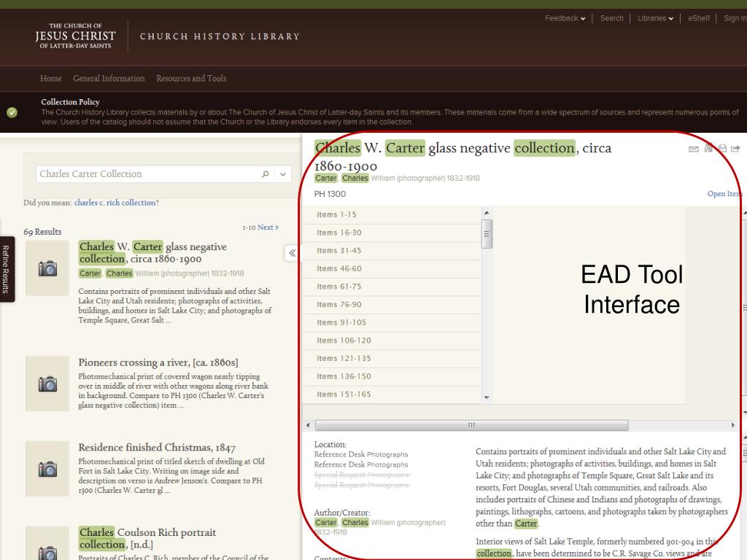
Task: Select Items 136-150 in the EAD list
Action: click(392, 377)
